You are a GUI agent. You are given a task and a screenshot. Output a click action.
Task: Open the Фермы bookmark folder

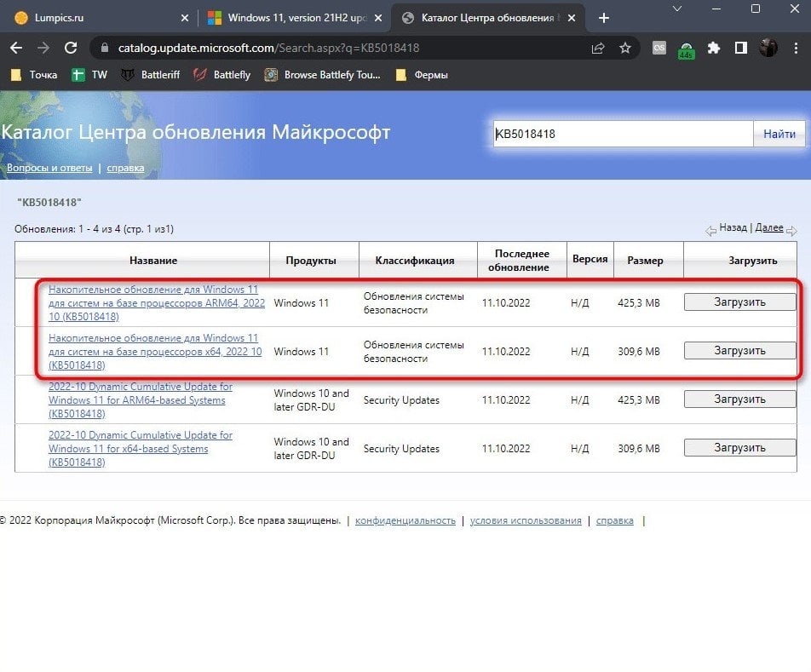pos(422,75)
